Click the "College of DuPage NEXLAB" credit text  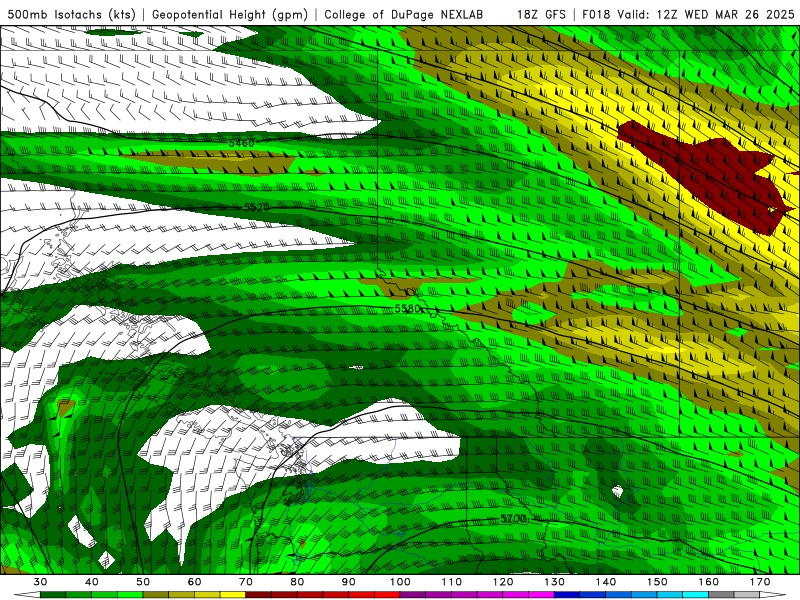pyautogui.click(x=404, y=14)
